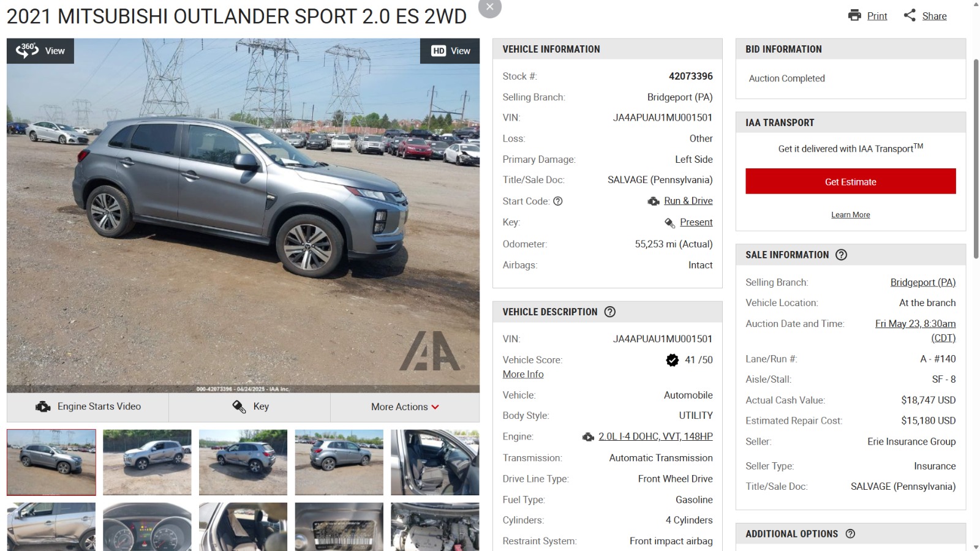Select the dashboard gauge cluster thumbnail
Screen dimensions: 980x551
pyautogui.click(x=147, y=527)
